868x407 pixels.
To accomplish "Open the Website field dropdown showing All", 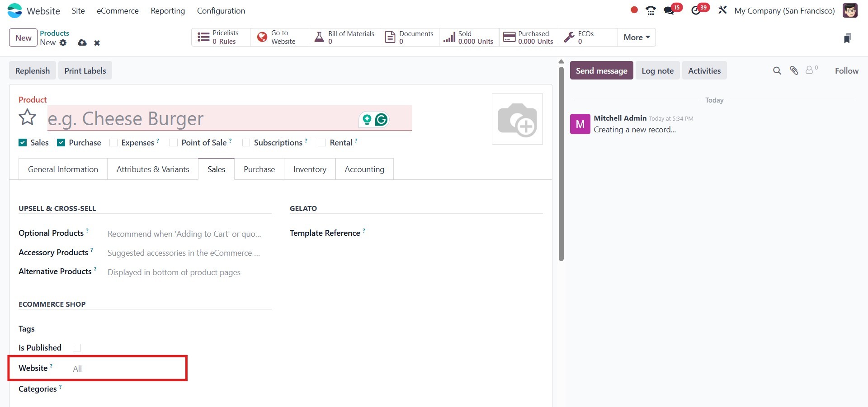I will (x=127, y=369).
